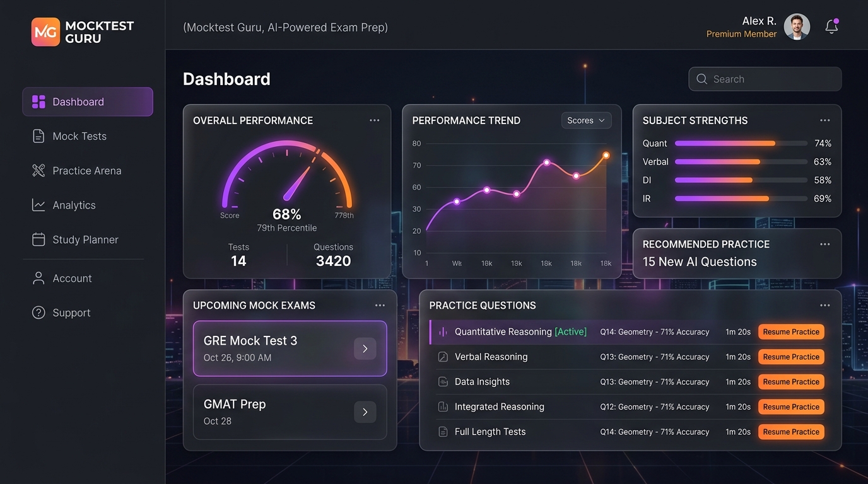Go to Practice Arena section
This screenshot has width=868, height=484.
tap(88, 171)
